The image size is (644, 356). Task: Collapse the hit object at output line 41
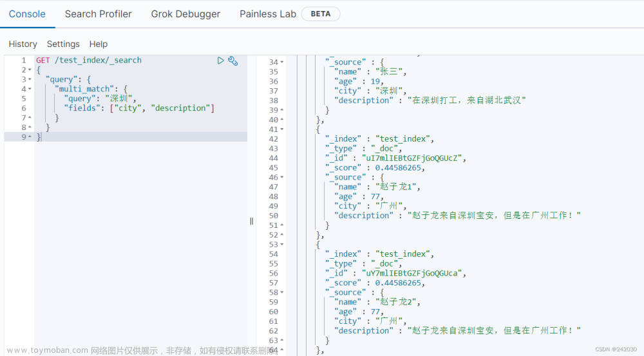282,129
